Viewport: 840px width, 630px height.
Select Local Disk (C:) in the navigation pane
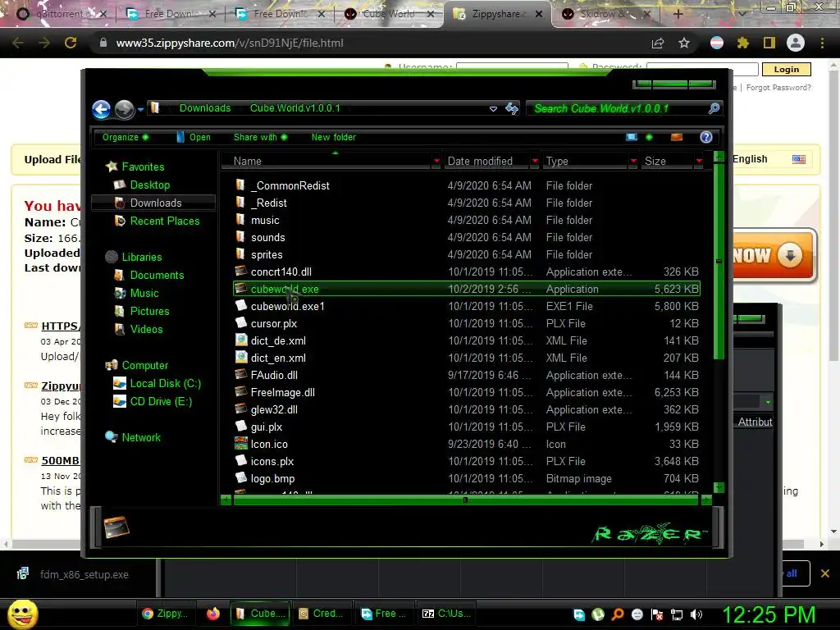click(165, 383)
